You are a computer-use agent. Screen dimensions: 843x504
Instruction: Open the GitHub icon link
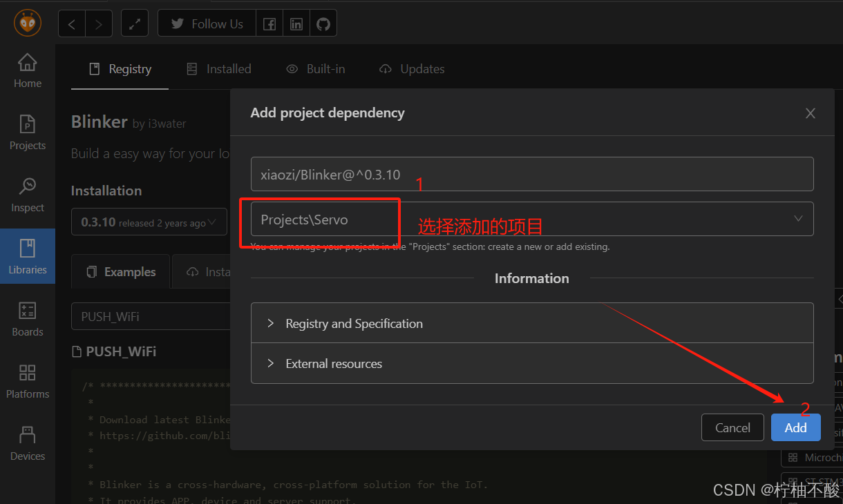click(x=323, y=24)
